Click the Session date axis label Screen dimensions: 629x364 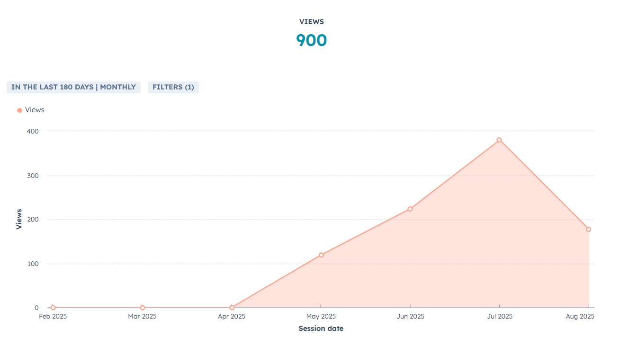pos(321,328)
